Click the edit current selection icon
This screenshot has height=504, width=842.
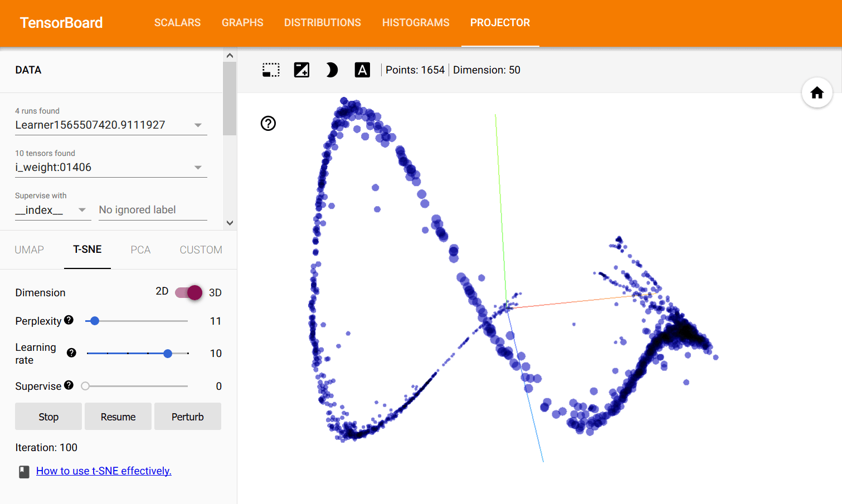pyautogui.click(x=301, y=70)
